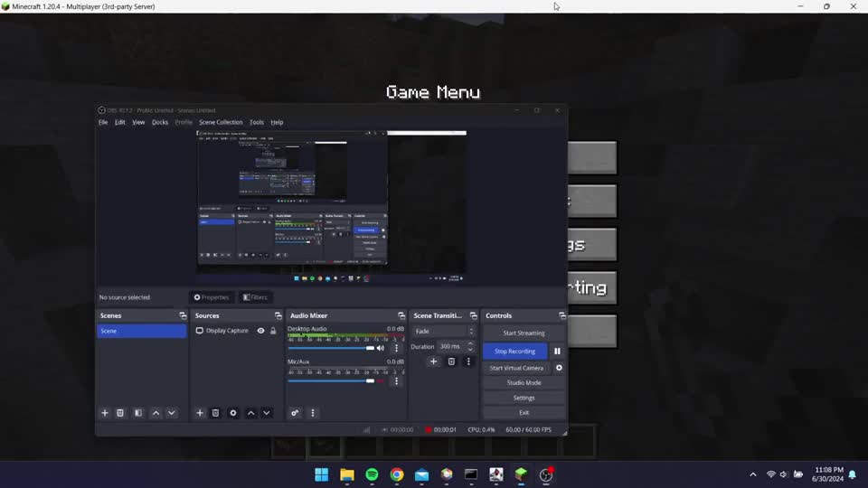868x488 pixels.
Task: Toggle Display Capture lock
Action: pyautogui.click(x=273, y=331)
